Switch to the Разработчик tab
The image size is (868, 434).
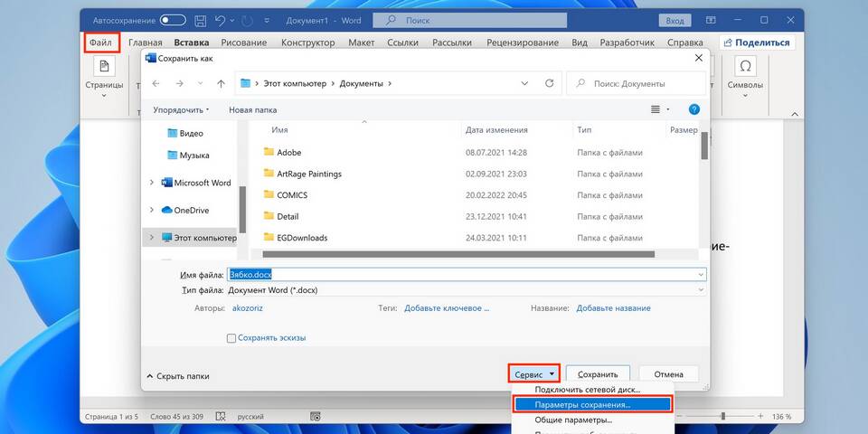point(627,42)
